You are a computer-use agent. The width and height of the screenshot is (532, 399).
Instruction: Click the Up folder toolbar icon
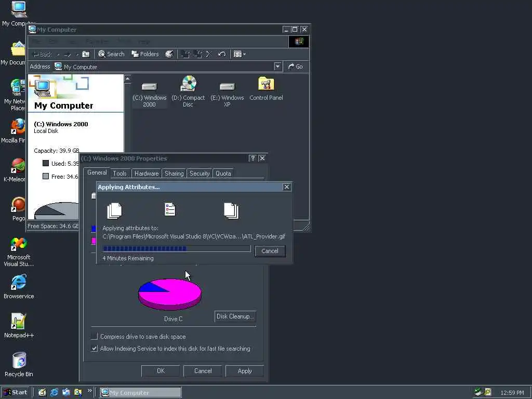pyautogui.click(x=86, y=54)
